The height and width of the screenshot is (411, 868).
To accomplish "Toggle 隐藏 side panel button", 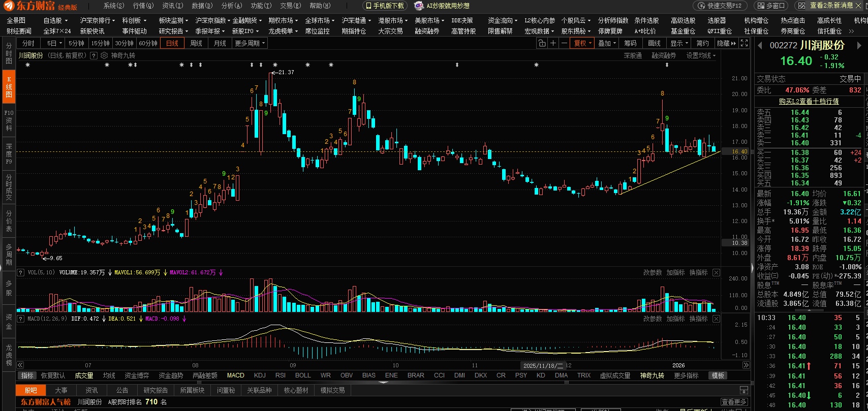I will 726,43.
